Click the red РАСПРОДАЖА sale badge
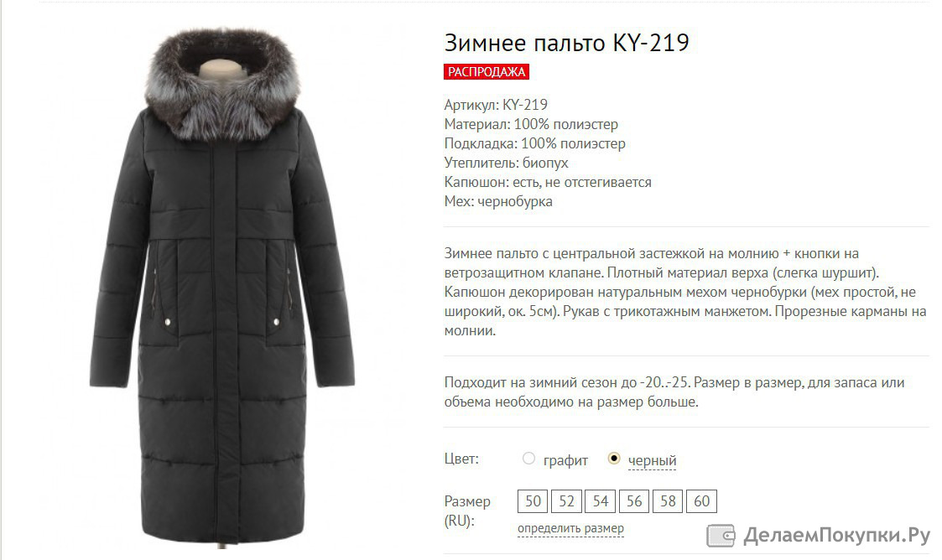Viewport: 942px width, 560px height. pos(487,72)
